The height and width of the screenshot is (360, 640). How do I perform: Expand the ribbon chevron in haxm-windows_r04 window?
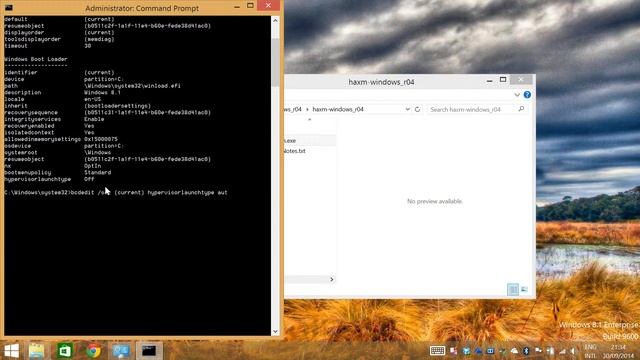[517, 95]
